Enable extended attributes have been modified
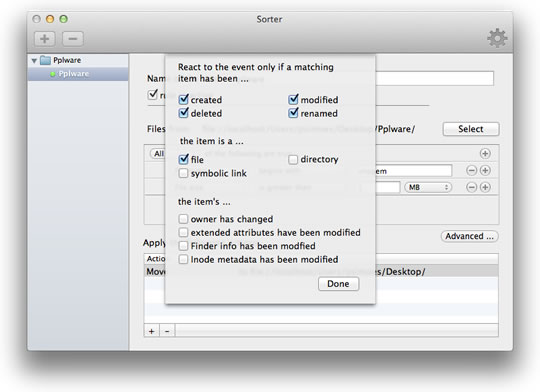 184,232
